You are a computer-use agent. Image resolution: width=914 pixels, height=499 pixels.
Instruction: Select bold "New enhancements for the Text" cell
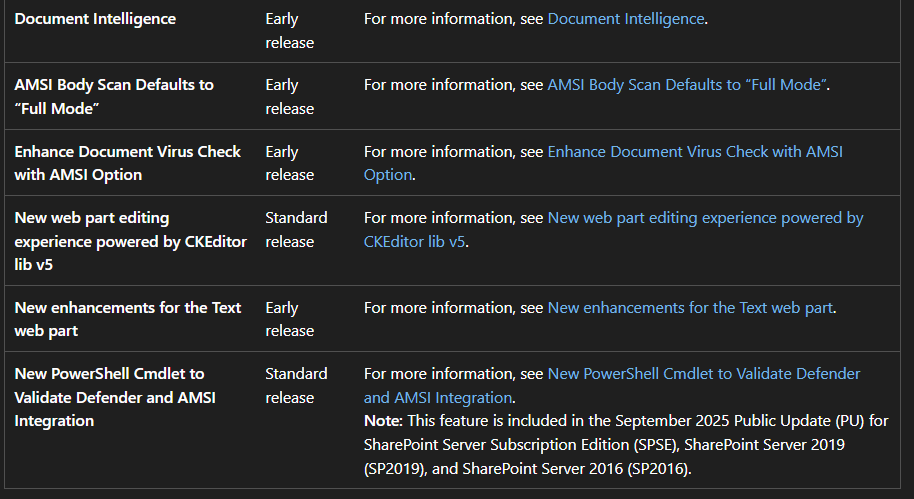pos(128,319)
